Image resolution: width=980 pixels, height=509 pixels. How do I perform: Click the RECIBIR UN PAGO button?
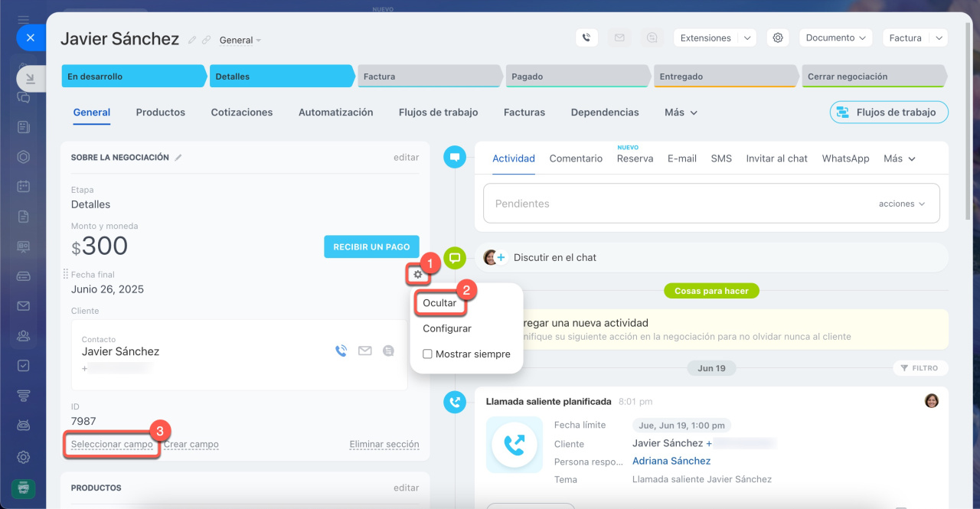[x=371, y=246]
